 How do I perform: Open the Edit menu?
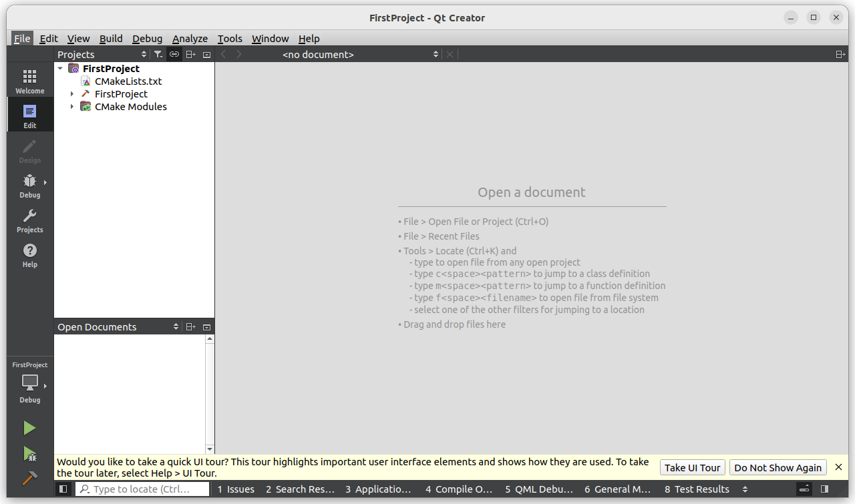coord(49,38)
